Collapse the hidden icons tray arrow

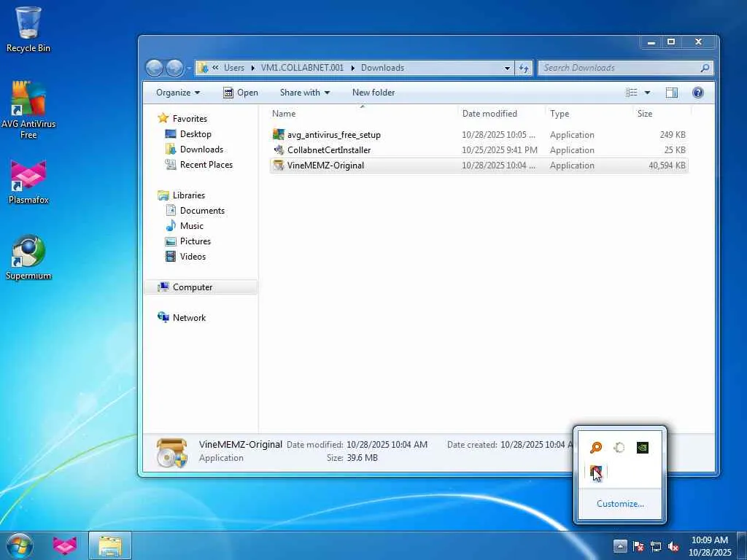click(620, 546)
